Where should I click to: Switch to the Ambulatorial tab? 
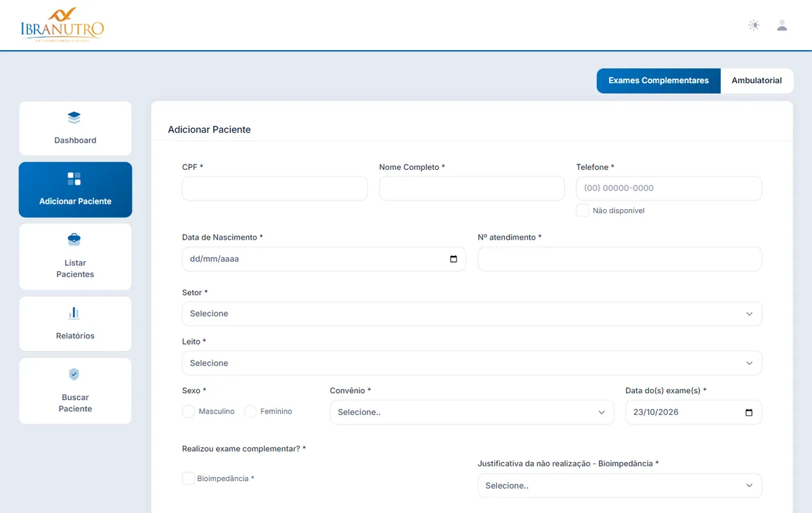[x=757, y=81]
